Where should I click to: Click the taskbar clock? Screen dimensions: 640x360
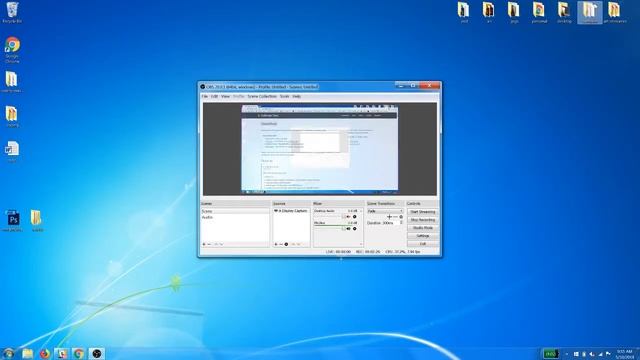pyautogui.click(x=625, y=354)
